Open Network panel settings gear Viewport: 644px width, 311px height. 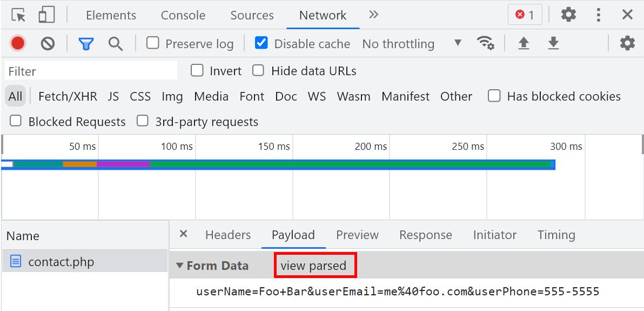(x=627, y=43)
